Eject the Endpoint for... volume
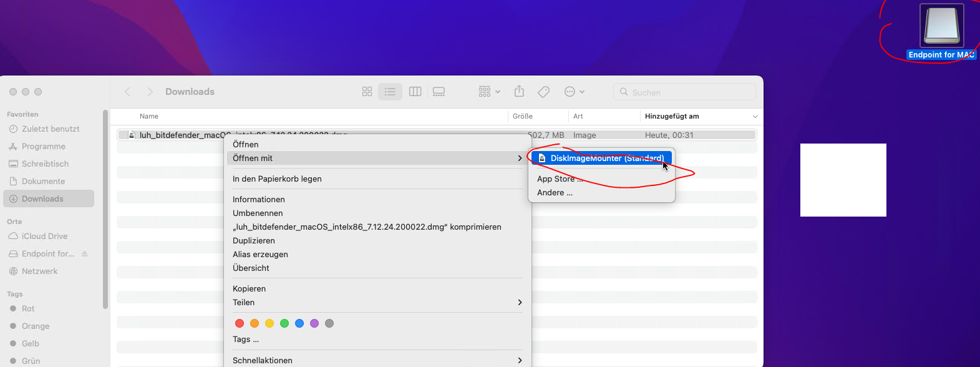 [85, 253]
